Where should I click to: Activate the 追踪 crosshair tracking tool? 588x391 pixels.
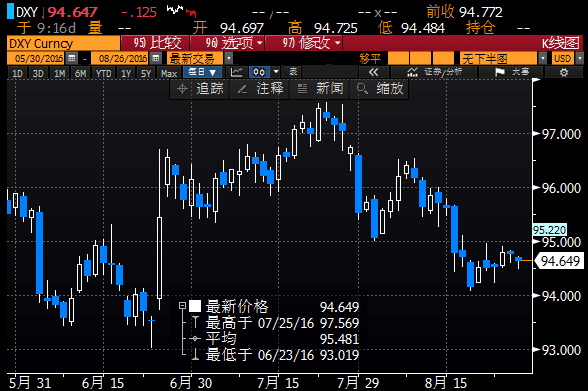[x=200, y=89]
